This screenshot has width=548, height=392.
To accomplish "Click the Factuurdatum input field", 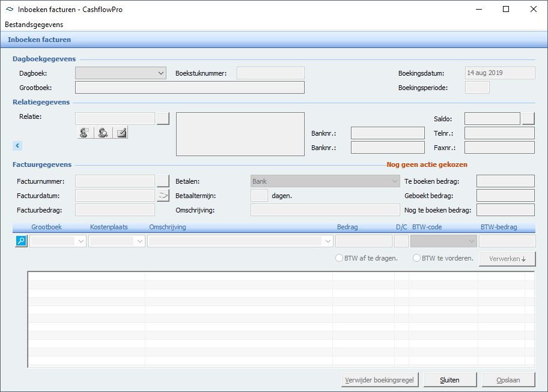I will (115, 196).
